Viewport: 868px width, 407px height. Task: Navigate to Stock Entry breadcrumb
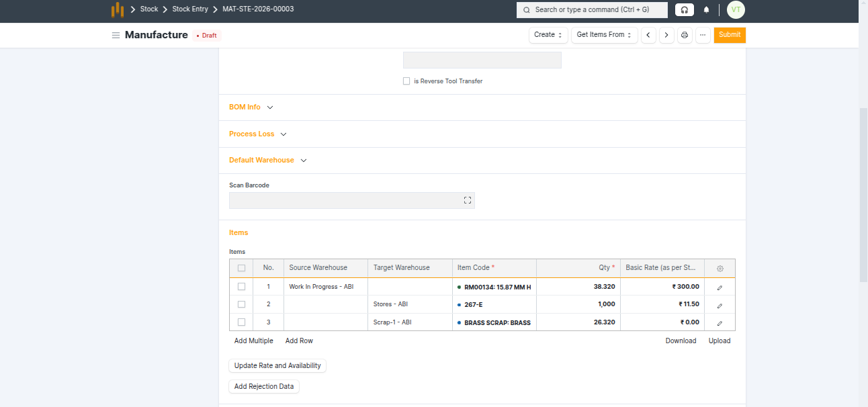[x=190, y=9]
